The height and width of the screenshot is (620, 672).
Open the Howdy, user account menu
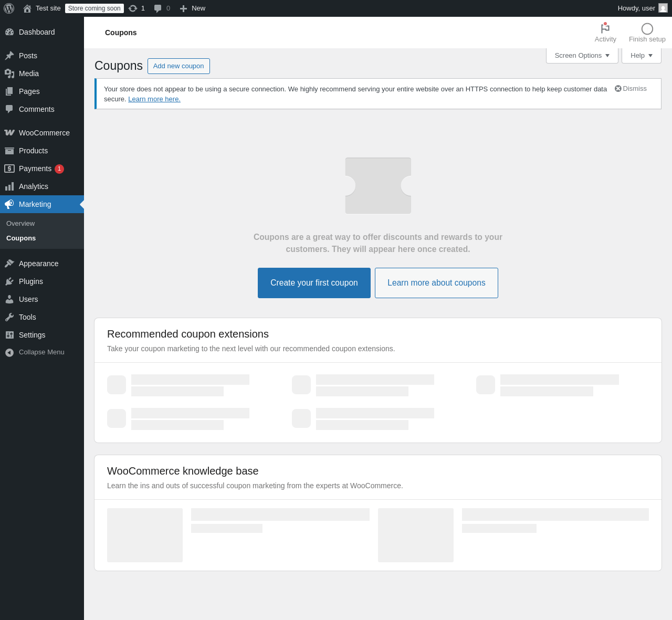point(643,8)
